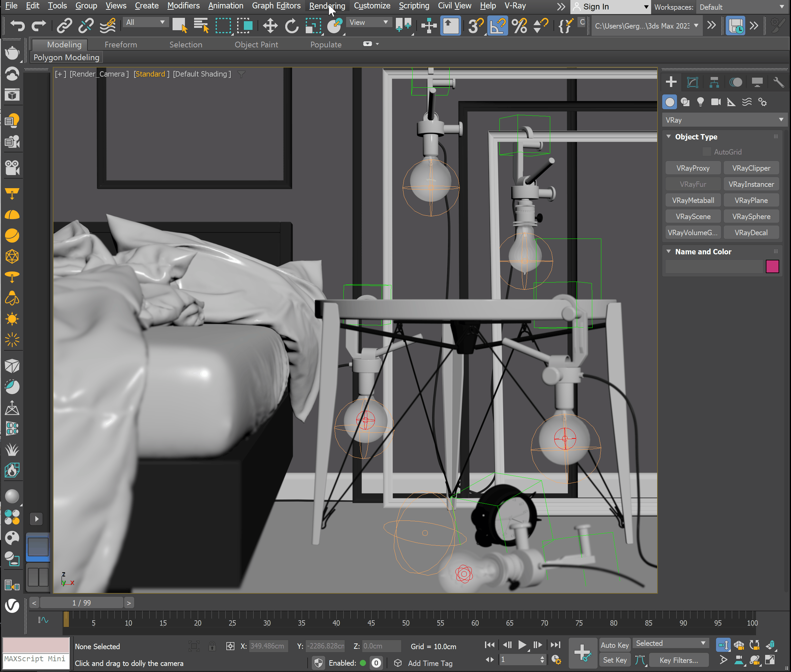Viewport: 791px width, 672px height.
Task: Select the Select and Move tool
Action: tap(270, 26)
